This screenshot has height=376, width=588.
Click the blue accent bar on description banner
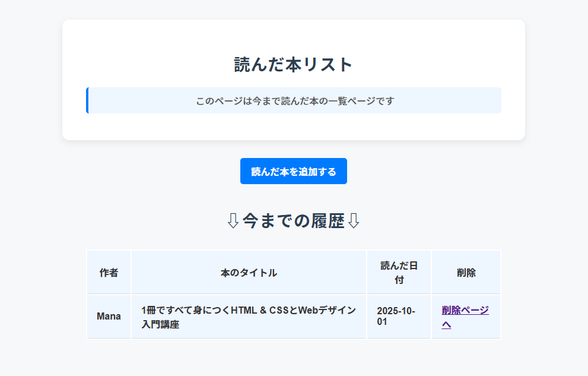click(87, 100)
